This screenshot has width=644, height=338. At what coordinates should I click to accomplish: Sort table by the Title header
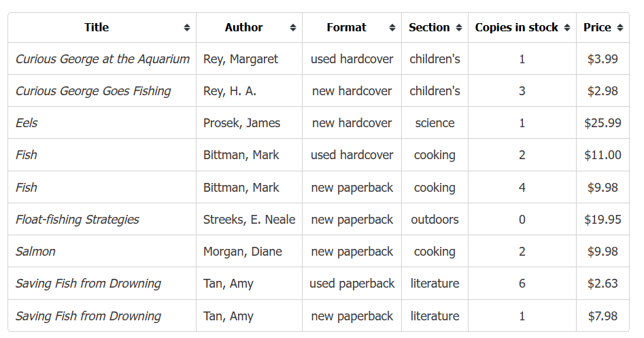coord(97,28)
